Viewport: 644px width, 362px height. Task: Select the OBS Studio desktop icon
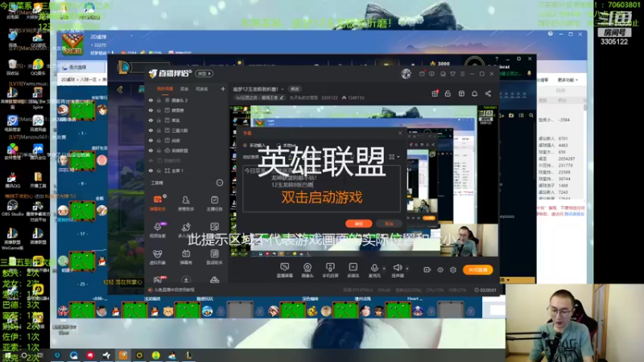12,208
